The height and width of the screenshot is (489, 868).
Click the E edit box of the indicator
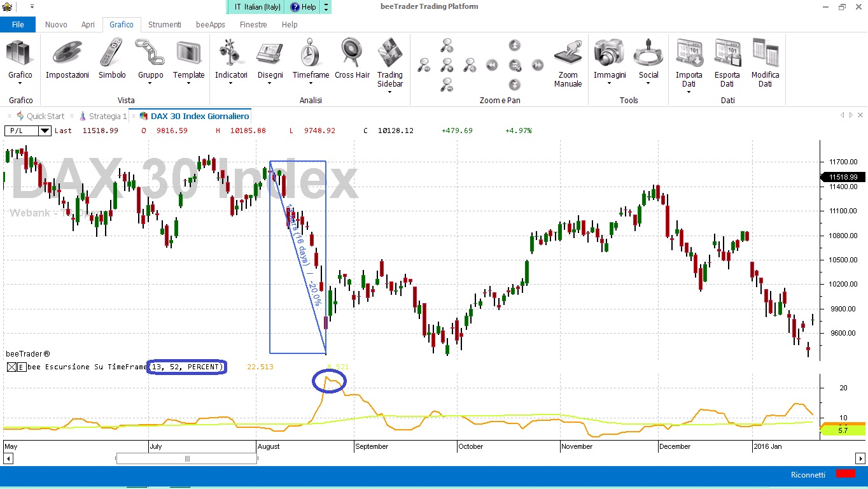(22, 367)
